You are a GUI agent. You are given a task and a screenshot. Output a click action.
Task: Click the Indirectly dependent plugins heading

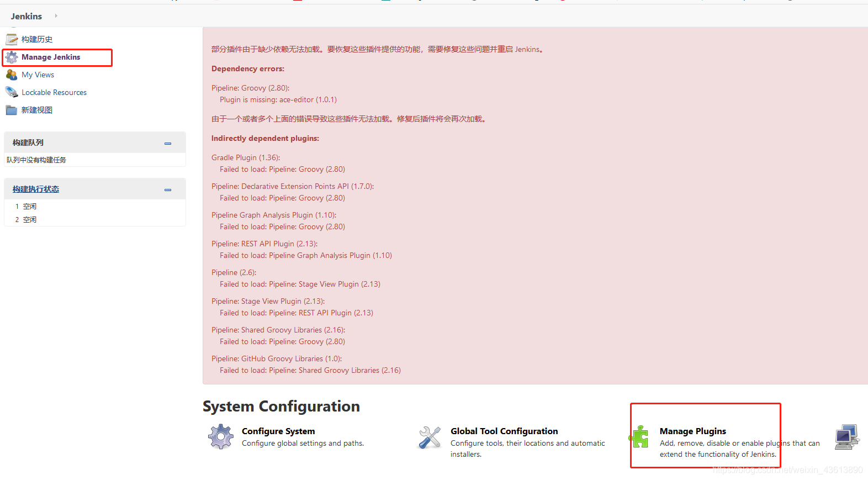[x=265, y=138]
